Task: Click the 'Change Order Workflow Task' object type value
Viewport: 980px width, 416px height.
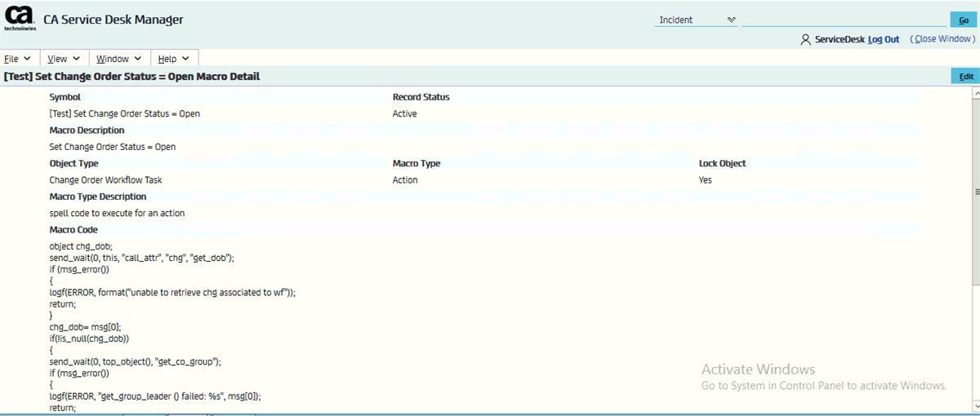Action: pyautogui.click(x=105, y=180)
